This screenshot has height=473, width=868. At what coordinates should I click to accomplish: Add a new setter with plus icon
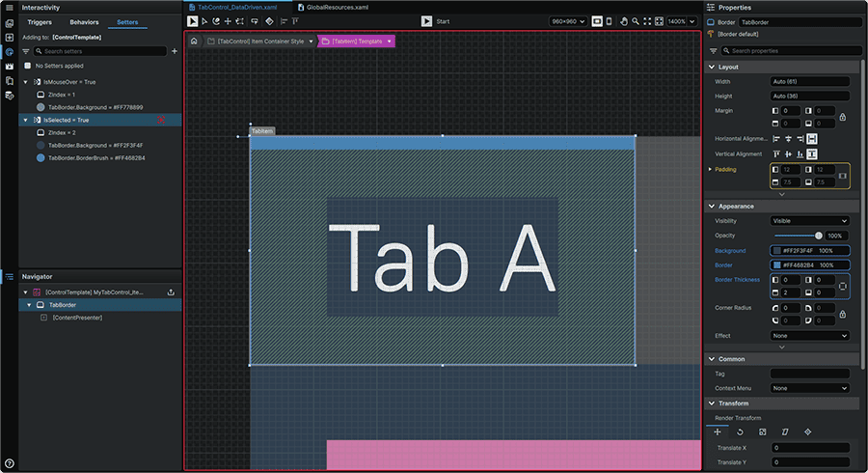[x=175, y=51]
